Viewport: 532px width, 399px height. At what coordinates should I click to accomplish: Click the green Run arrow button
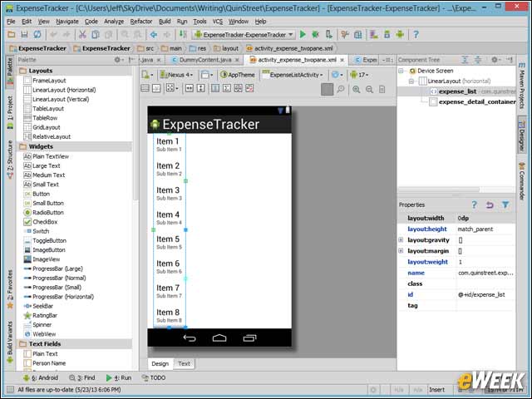pos(303,35)
